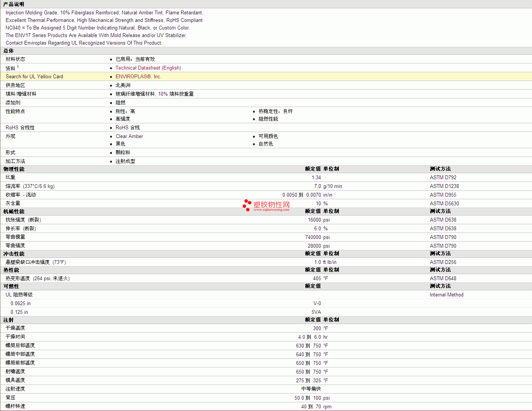
Task: Click the www.sujiaowuxing.com watermark URL
Action: [x=271, y=209]
